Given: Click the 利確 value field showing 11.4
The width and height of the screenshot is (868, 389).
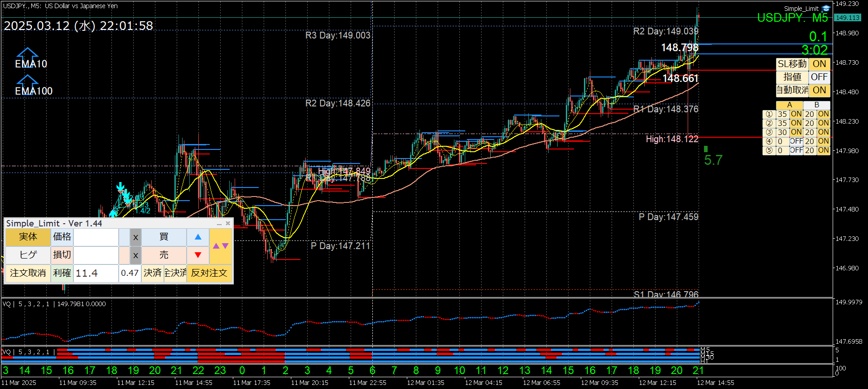Looking at the screenshot, I should pos(96,273).
